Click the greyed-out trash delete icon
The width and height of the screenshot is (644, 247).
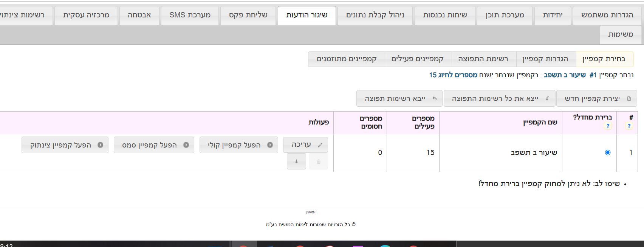[318, 162]
